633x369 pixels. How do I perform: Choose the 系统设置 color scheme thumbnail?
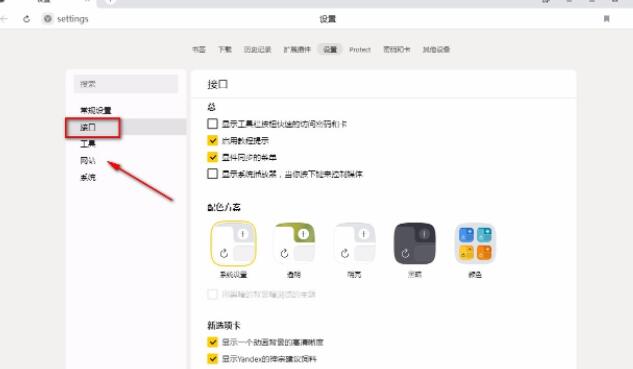pos(233,243)
